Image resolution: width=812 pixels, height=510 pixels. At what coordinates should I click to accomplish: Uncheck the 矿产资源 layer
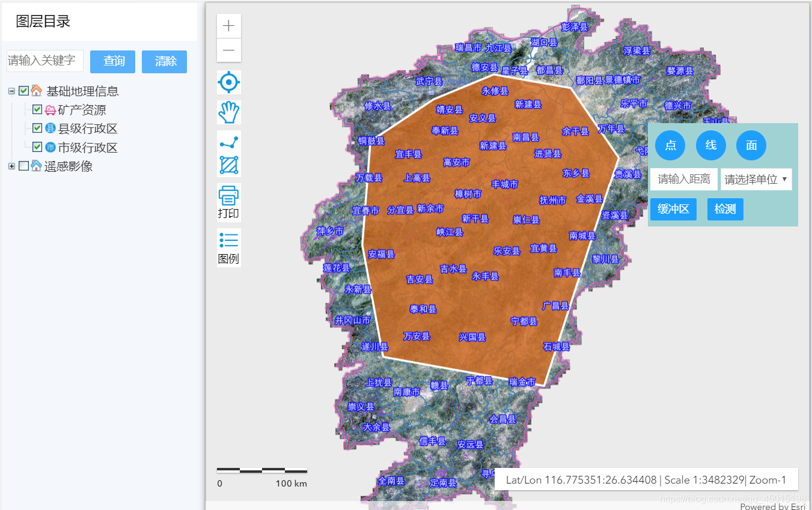37,109
